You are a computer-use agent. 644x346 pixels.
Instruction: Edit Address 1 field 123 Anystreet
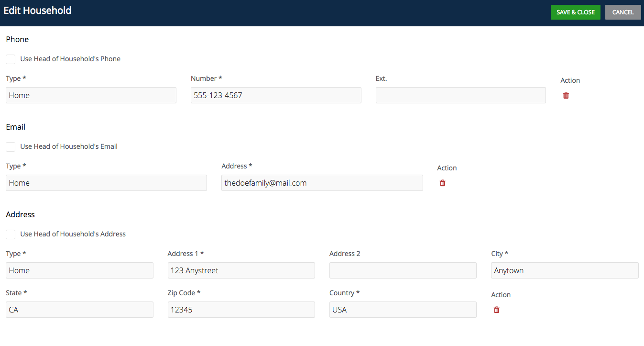click(241, 270)
